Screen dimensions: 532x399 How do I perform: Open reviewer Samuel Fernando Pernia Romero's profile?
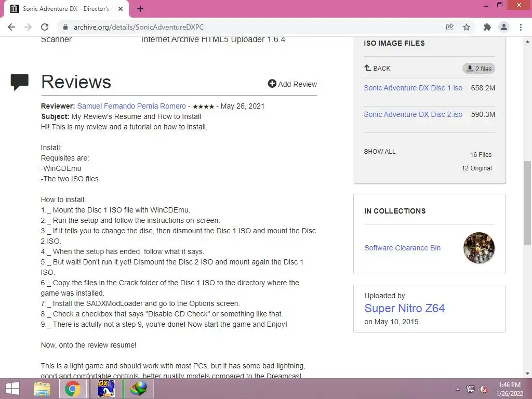(131, 106)
